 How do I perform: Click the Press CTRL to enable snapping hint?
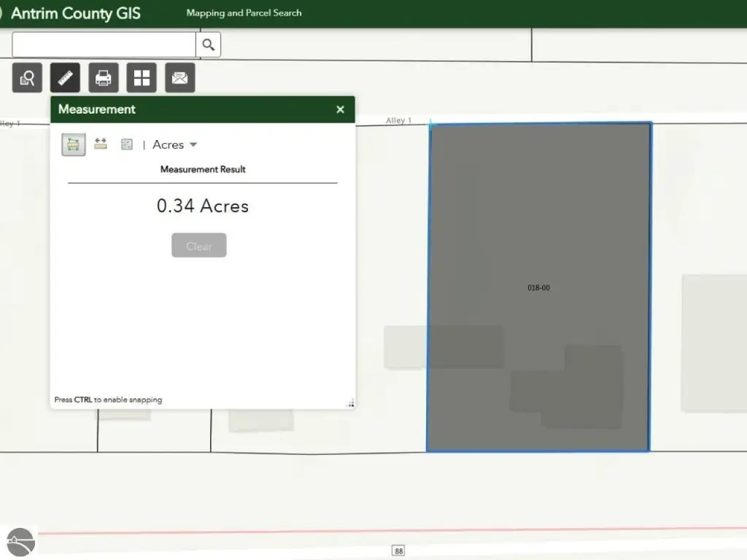108,400
